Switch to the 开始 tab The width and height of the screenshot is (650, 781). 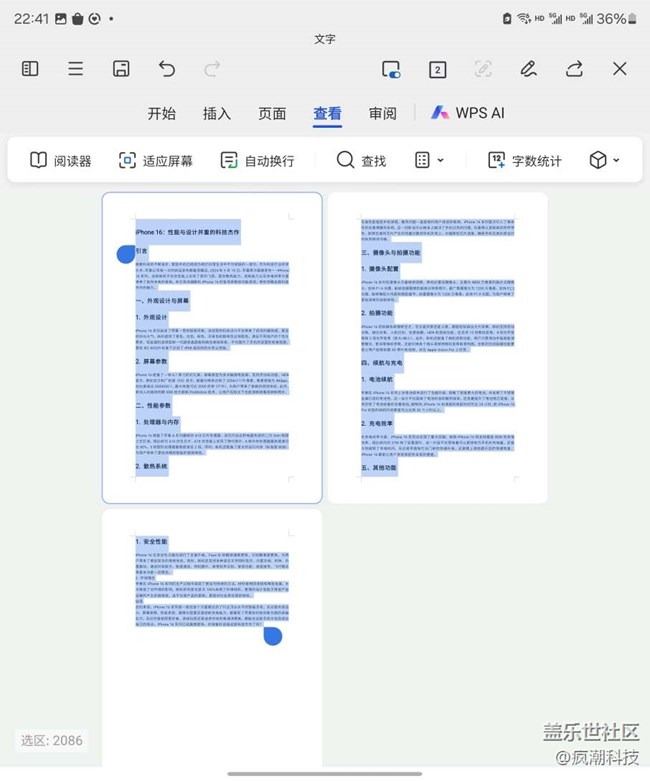tap(162, 113)
